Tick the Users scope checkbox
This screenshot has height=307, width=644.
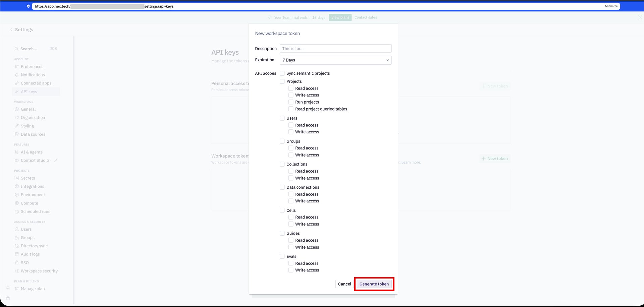tap(282, 118)
